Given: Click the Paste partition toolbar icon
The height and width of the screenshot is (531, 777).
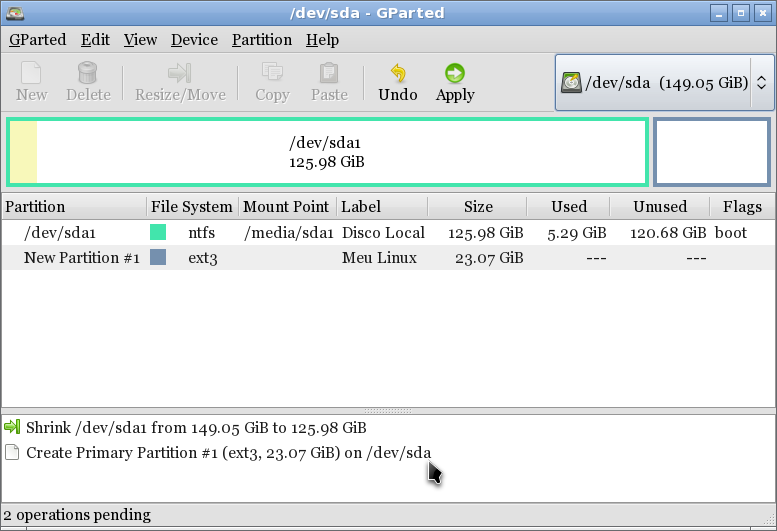Looking at the screenshot, I should click(x=329, y=82).
